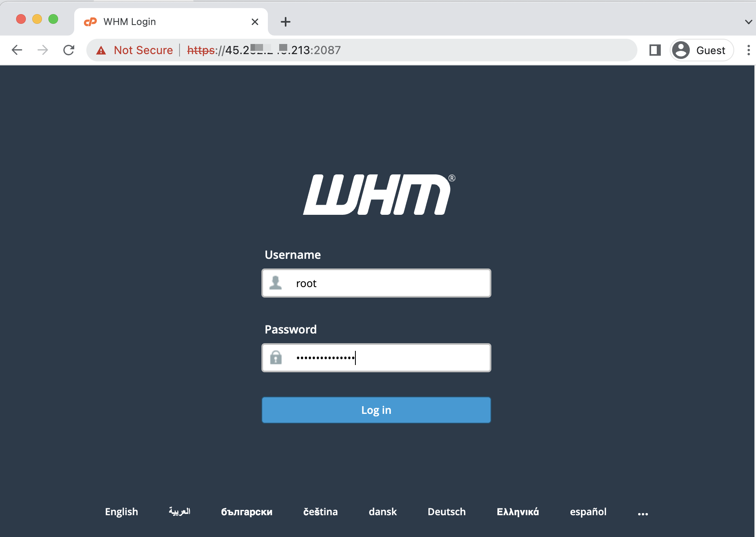This screenshot has height=537, width=756.
Task: Select Ελληνικά language
Action: tap(518, 512)
